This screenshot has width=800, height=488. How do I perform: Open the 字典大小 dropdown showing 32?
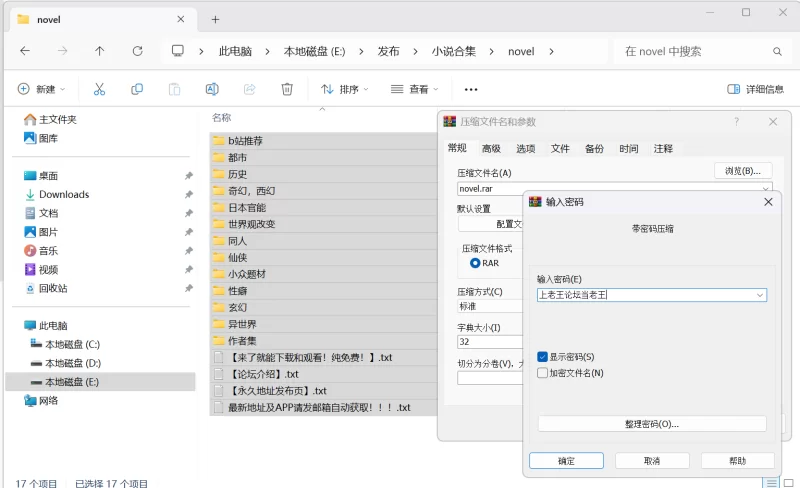(x=490, y=341)
